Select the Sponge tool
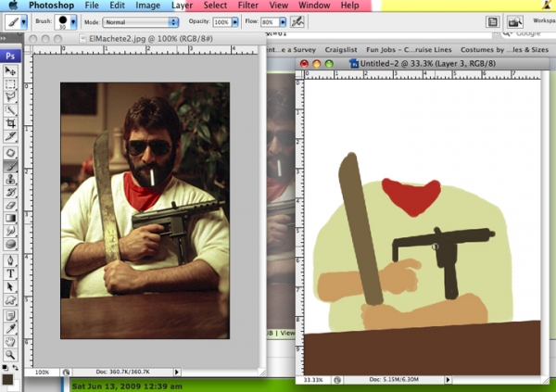Image resolution: width=556 pixels, height=392 pixels. (x=10, y=244)
